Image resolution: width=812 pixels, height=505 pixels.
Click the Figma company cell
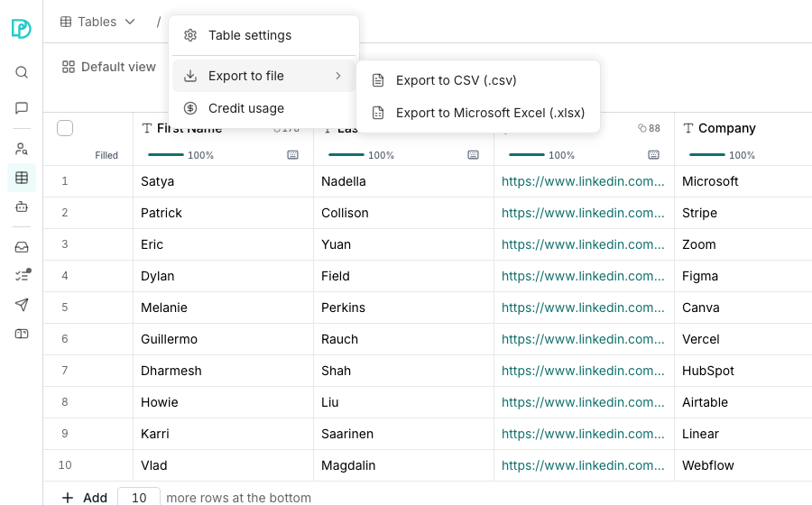coord(743,276)
